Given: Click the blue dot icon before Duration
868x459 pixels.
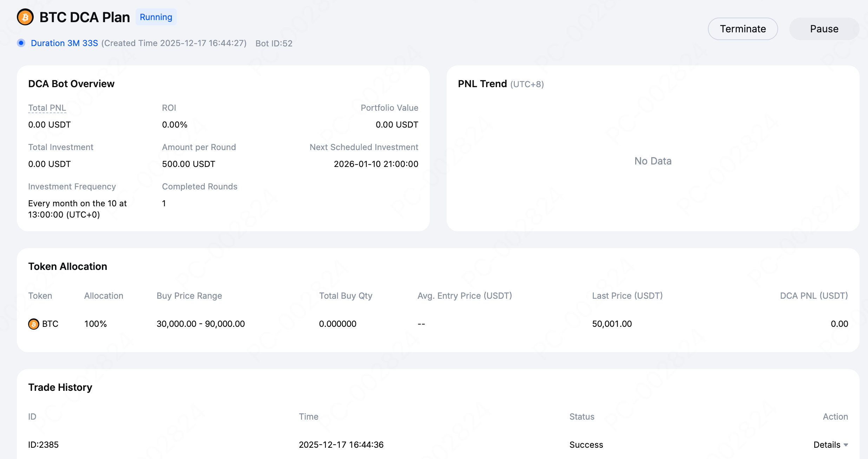Looking at the screenshot, I should [x=21, y=43].
